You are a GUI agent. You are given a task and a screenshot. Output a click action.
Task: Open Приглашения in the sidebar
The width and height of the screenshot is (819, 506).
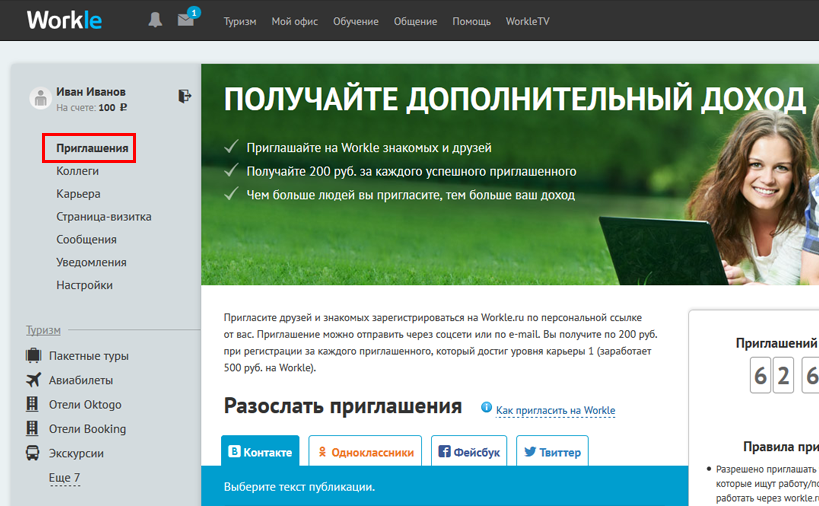tap(92, 148)
